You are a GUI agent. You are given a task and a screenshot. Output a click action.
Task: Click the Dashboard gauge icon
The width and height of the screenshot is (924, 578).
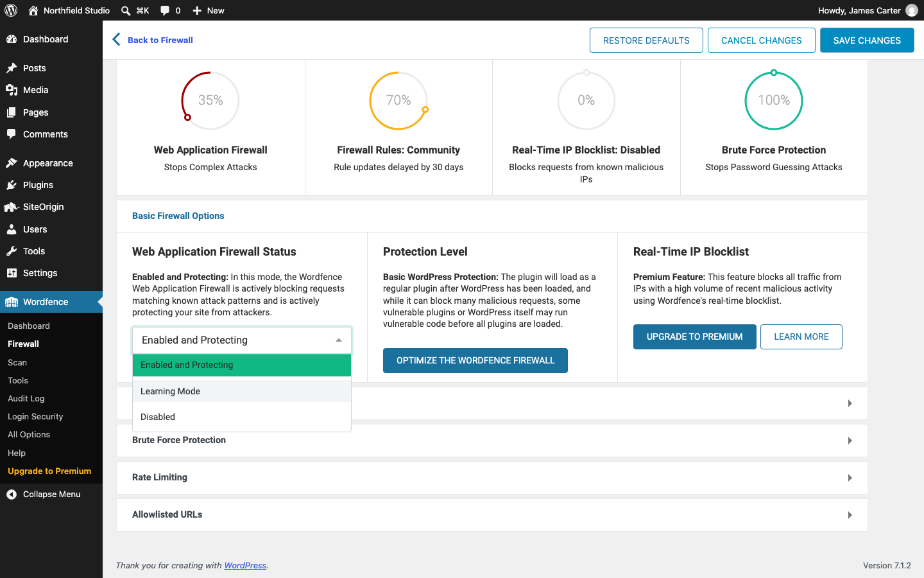pos(12,39)
